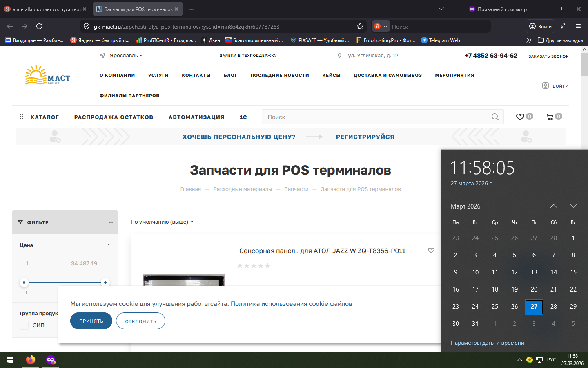The height and width of the screenshot is (368, 588).
Task: Go to previous month in the calendar
Action: (x=553, y=206)
